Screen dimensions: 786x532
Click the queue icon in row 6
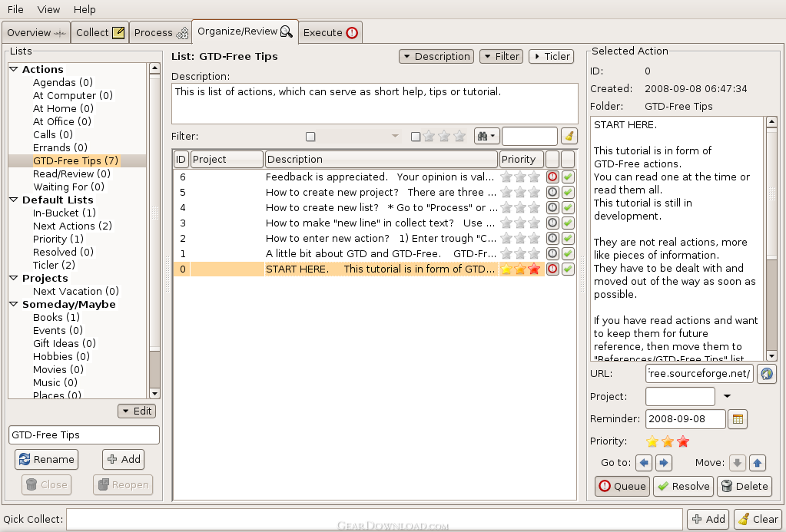[552, 177]
